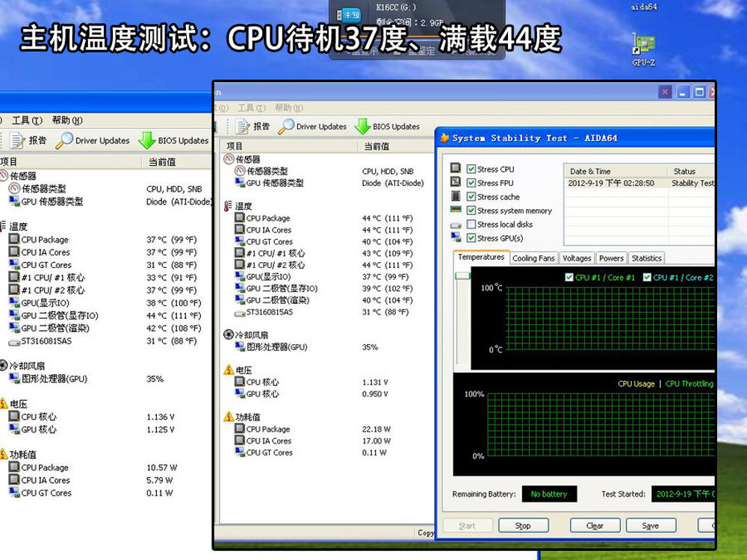747x560 pixels.
Task: Click BIOS Updates in the middle AIDA64 window toolbar
Action: pyautogui.click(x=388, y=127)
